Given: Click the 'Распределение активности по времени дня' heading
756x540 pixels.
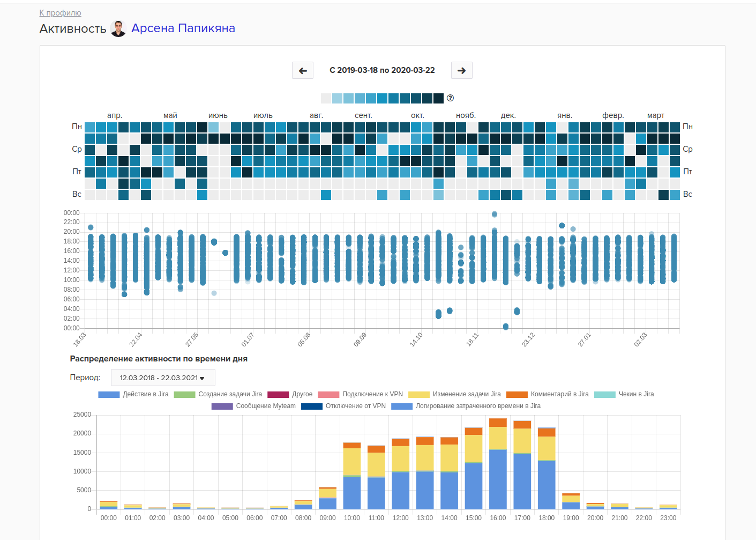Looking at the screenshot, I should (159, 359).
